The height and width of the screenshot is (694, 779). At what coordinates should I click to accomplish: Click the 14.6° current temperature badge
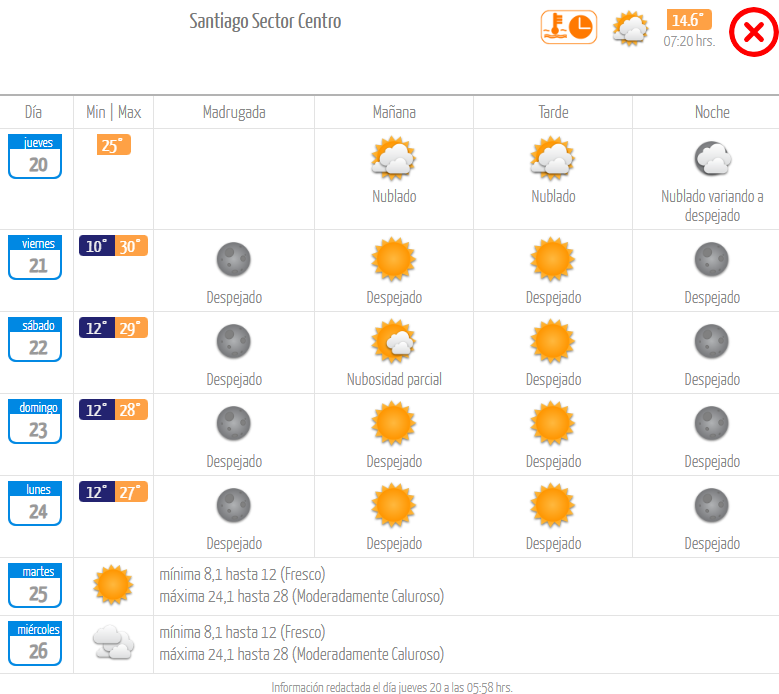(x=689, y=20)
